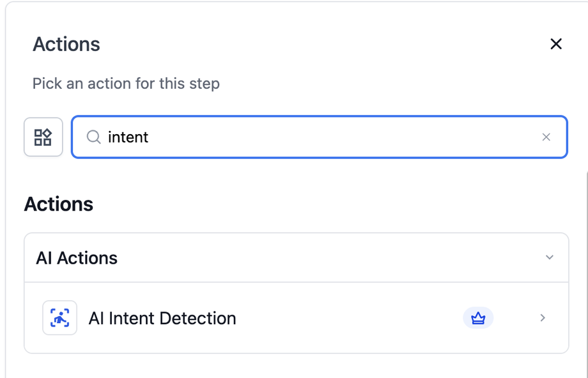Screen dimensions: 588x378
Task: Click the "Actions" panel title
Action: point(66,44)
